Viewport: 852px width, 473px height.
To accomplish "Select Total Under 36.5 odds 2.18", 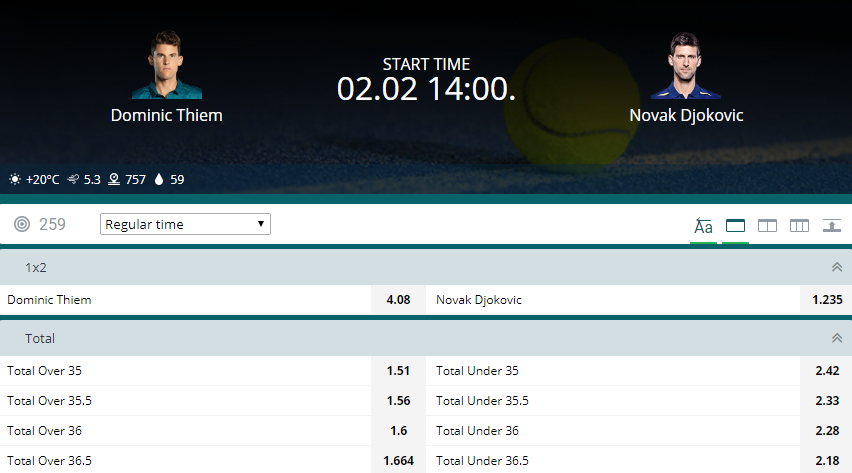I will point(826,460).
